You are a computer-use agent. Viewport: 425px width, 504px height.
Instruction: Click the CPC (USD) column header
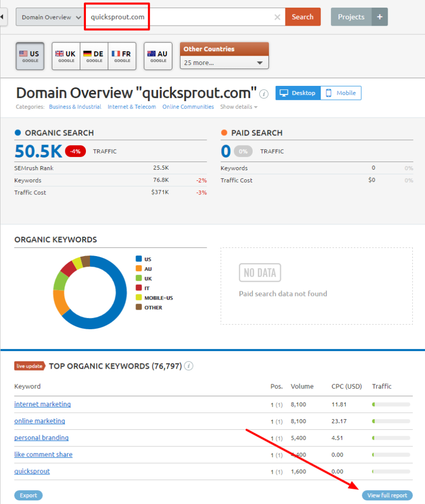tap(347, 386)
